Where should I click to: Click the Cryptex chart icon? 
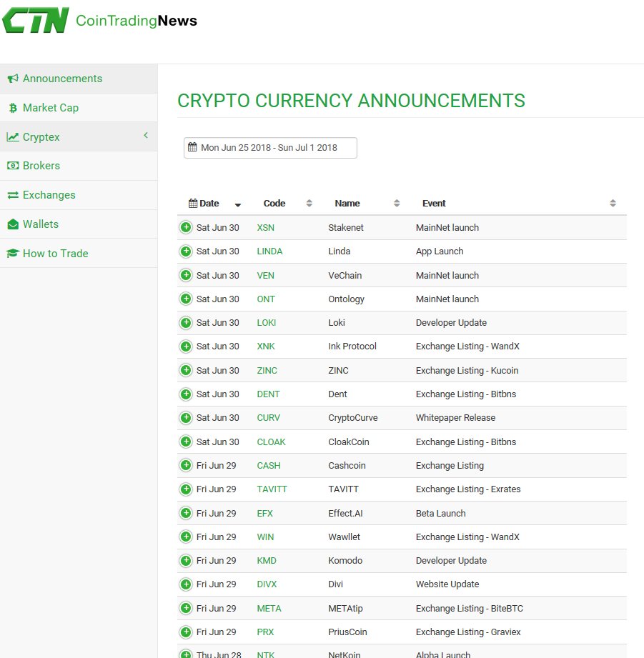pos(13,136)
